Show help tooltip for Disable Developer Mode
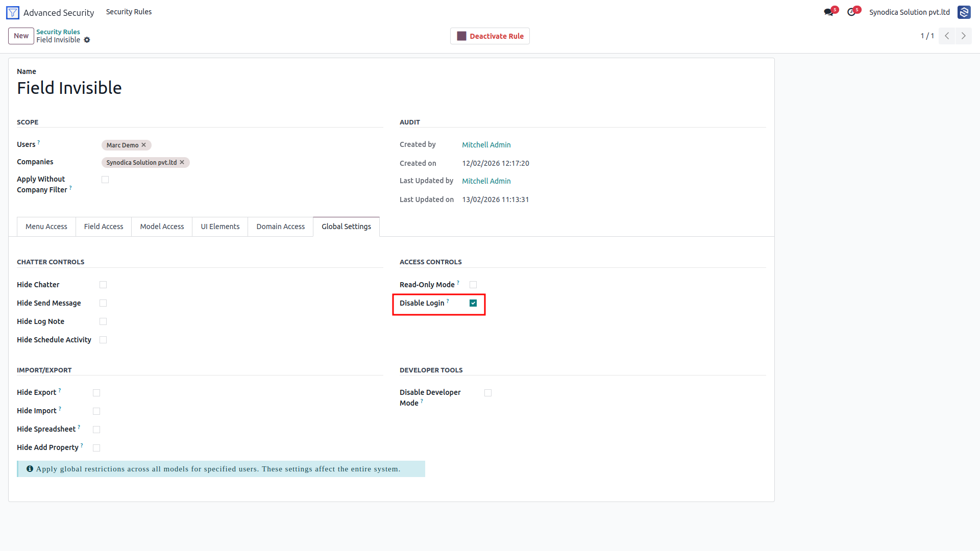 (422, 401)
